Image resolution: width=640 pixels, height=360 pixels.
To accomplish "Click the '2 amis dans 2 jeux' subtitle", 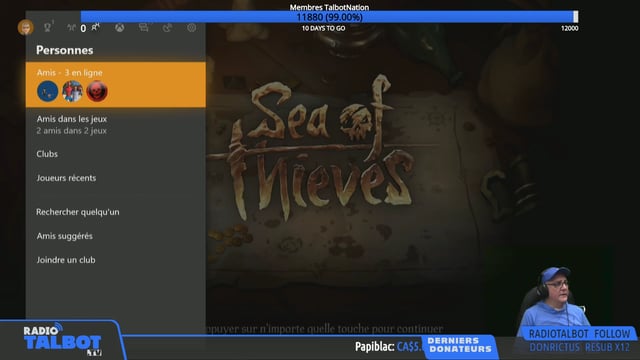I will [x=71, y=131].
